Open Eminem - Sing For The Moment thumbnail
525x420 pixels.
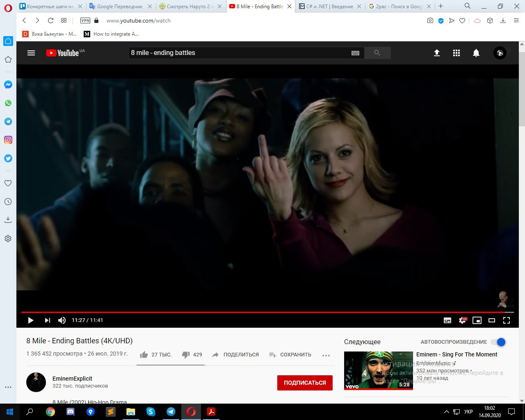tap(379, 370)
